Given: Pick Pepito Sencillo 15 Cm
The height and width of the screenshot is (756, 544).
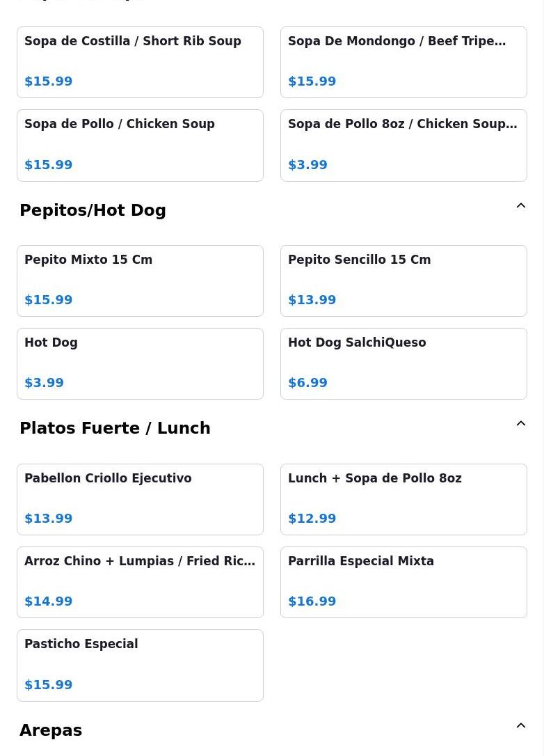Looking at the screenshot, I should 403,281.
